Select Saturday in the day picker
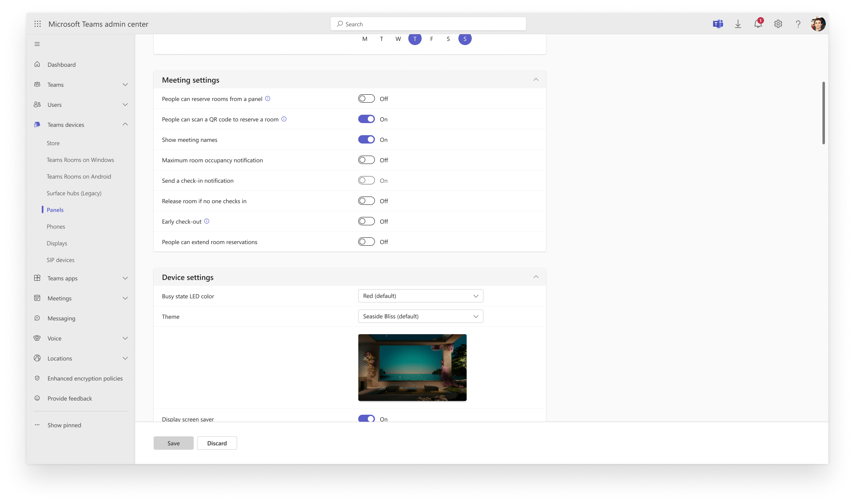 point(448,39)
